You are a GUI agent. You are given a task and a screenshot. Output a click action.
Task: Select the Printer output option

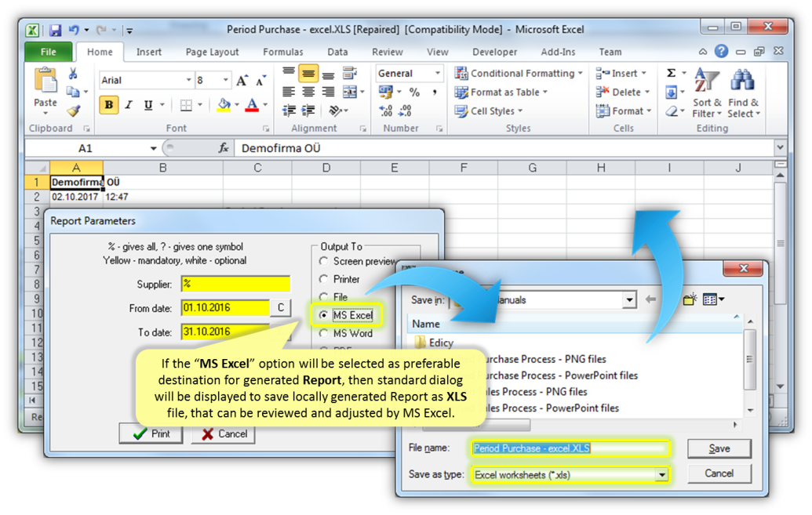point(324,280)
